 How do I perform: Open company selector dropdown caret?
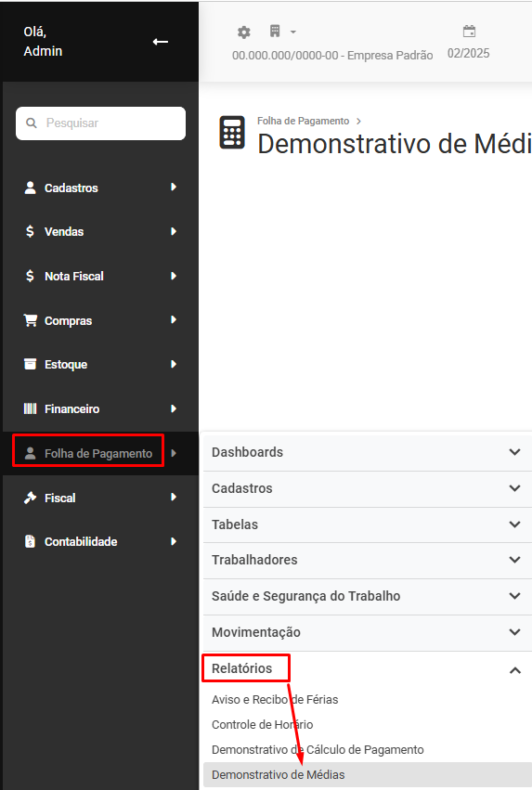pyautogui.click(x=293, y=32)
